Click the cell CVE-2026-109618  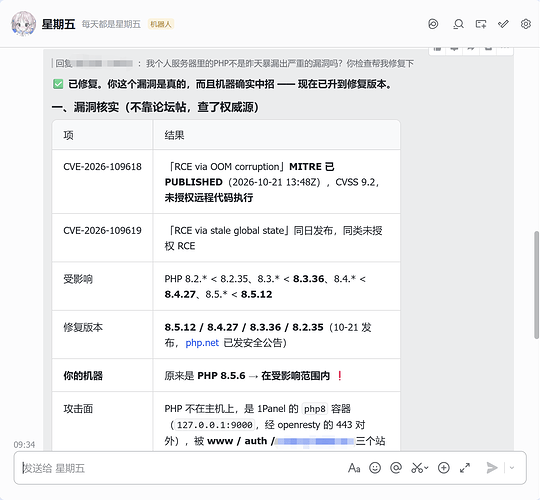point(102,167)
